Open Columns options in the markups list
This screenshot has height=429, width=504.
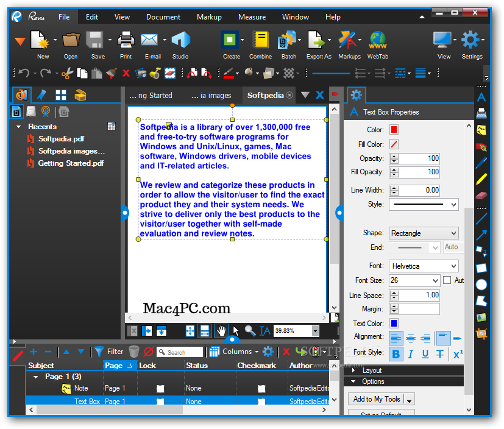pos(233,352)
